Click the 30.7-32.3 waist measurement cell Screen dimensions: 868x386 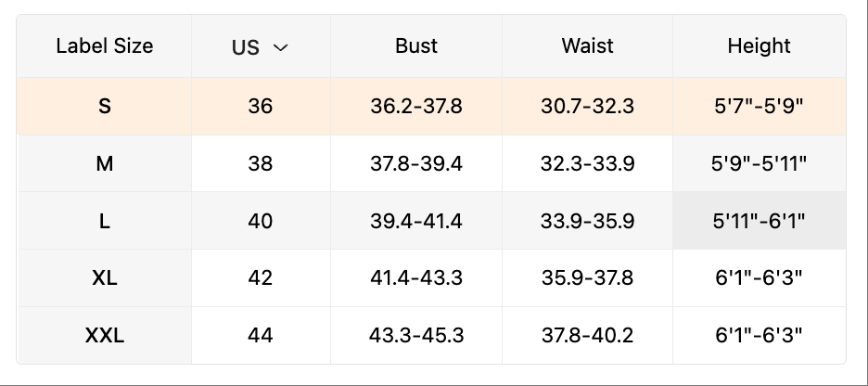(x=587, y=106)
